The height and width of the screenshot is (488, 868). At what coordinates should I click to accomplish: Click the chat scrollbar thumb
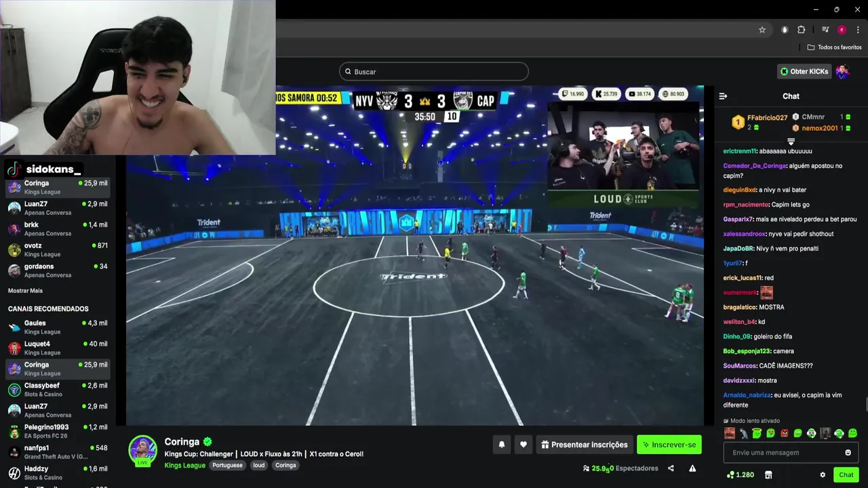pyautogui.click(x=865, y=405)
